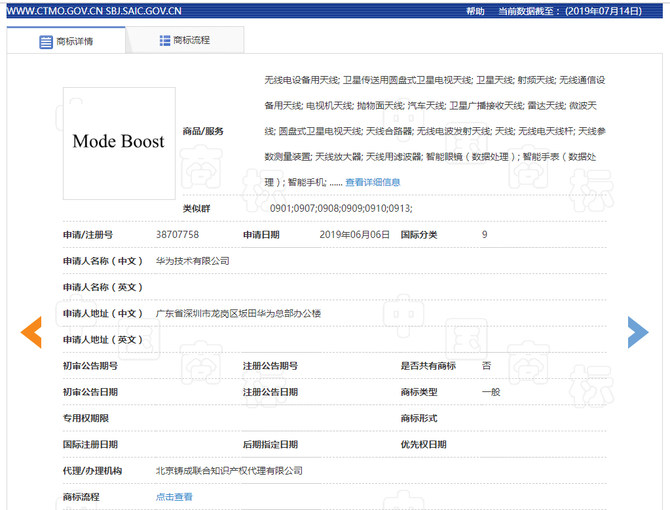Image resolution: width=670 pixels, height=510 pixels.
Task: Click the 优先权日期 label
Action: pos(423,444)
